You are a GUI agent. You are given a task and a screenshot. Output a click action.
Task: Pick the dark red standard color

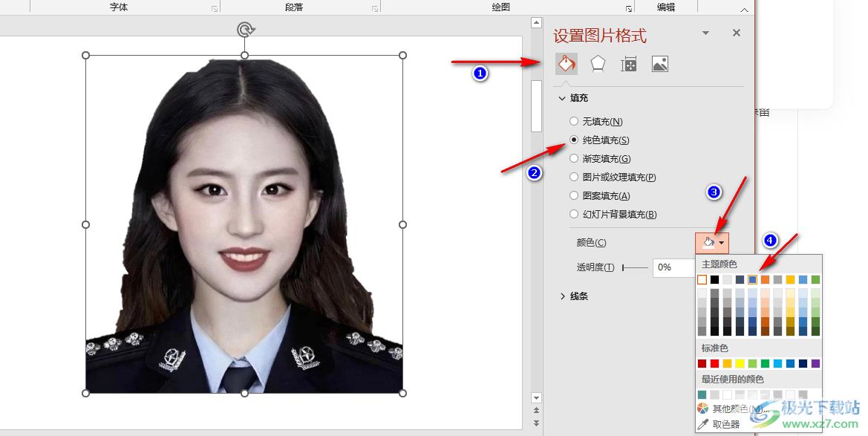click(702, 363)
